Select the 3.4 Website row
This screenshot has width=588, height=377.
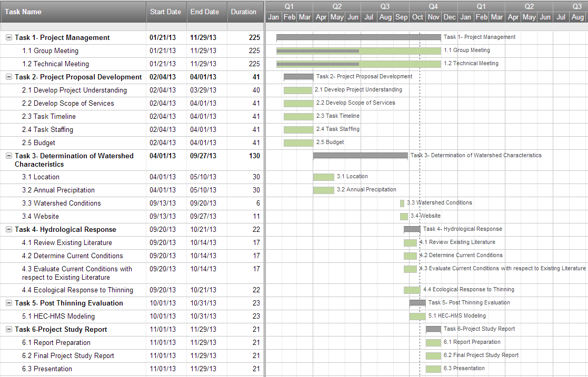(132, 216)
